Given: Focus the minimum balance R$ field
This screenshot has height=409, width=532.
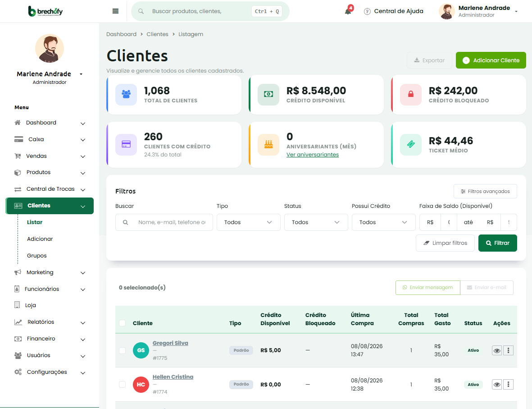Looking at the screenshot, I should (x=449, y=222).
